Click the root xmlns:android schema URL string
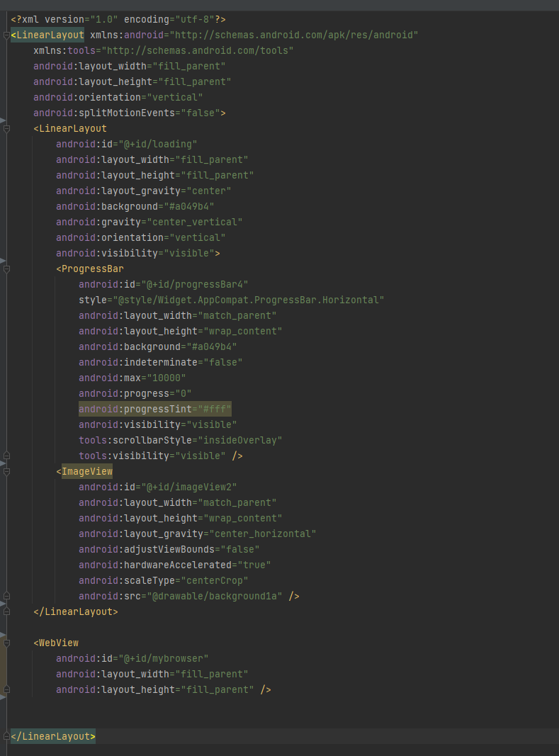Image resolution: width=559 pixels, height=756 pixels. (294, 35)
